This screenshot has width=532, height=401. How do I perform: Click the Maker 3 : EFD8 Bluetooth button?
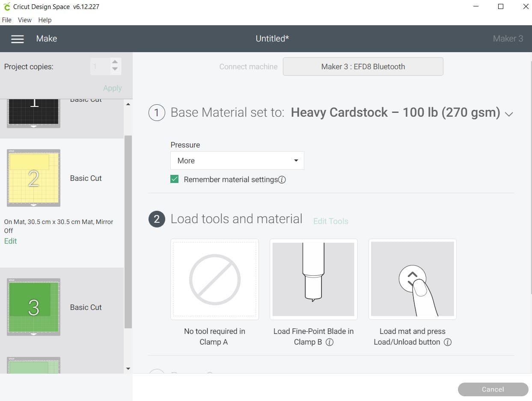click(x=363, y=67)
